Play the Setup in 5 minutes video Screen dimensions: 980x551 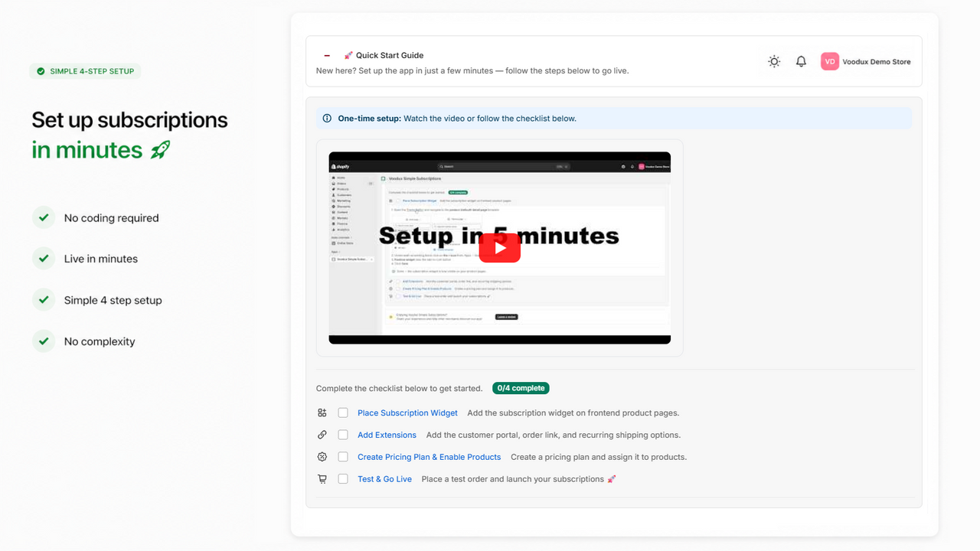pos(500,248)
